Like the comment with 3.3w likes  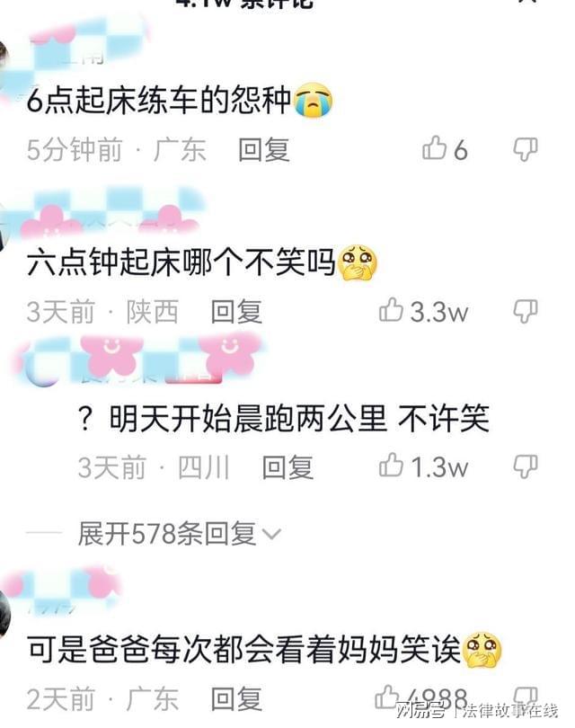tap(391, 310)
